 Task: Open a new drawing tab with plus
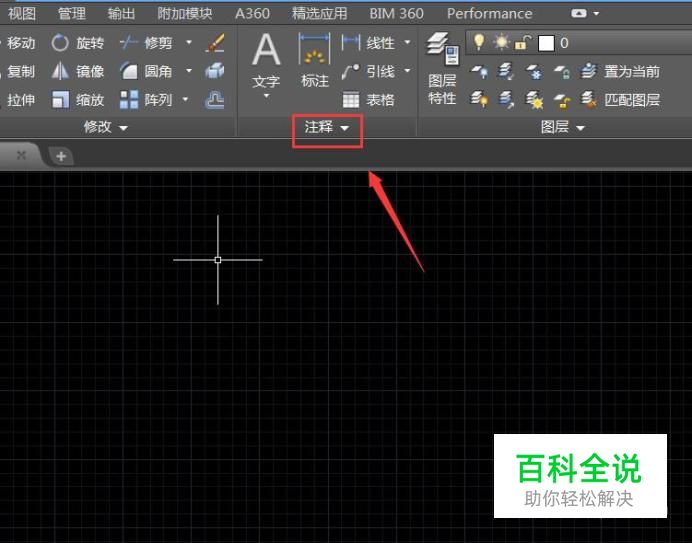pyautogui.click(x=61, y=156)
